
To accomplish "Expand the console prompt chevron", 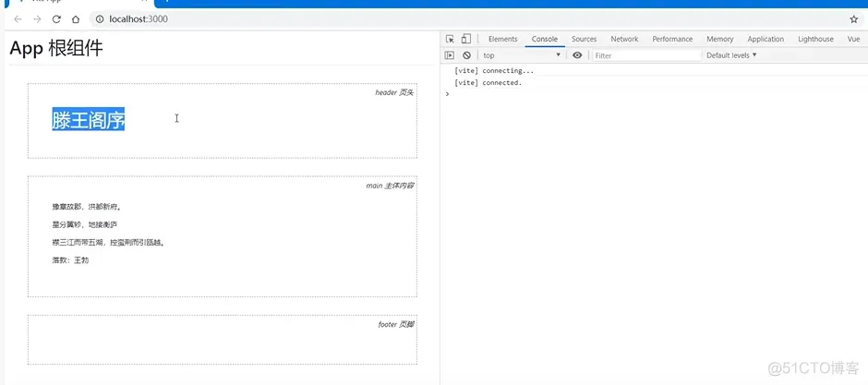I will [x=447, y=94].
